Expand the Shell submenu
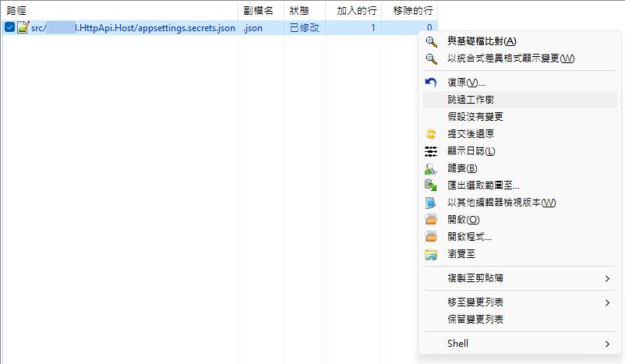 pos(607,344)
